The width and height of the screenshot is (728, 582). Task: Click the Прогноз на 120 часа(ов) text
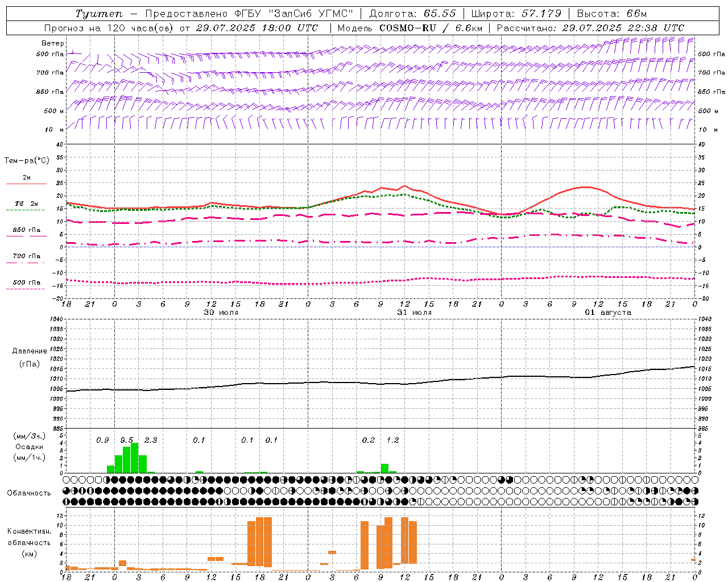[109, 28]
